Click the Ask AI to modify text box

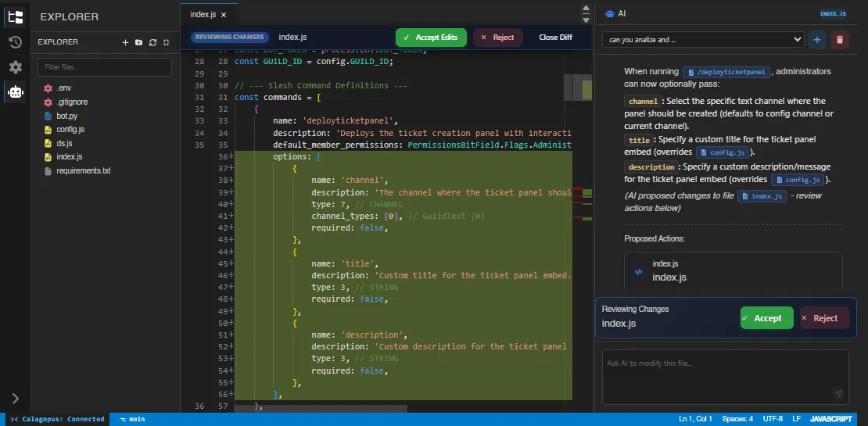725,377
